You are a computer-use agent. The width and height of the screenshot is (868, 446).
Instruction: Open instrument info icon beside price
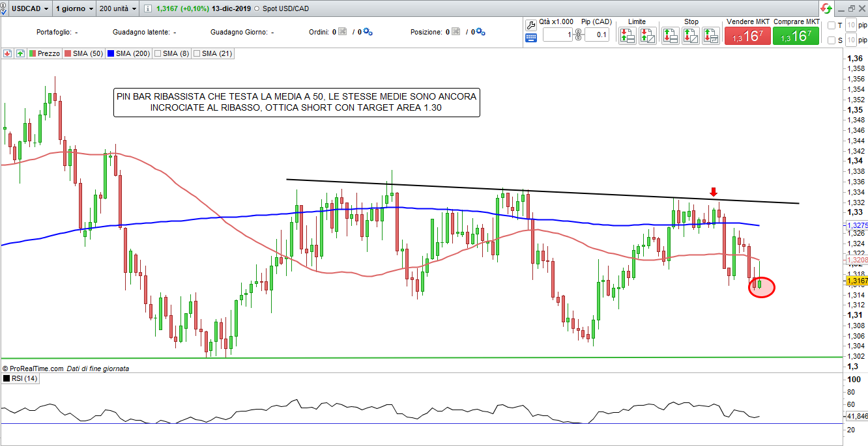coord(147,9)
